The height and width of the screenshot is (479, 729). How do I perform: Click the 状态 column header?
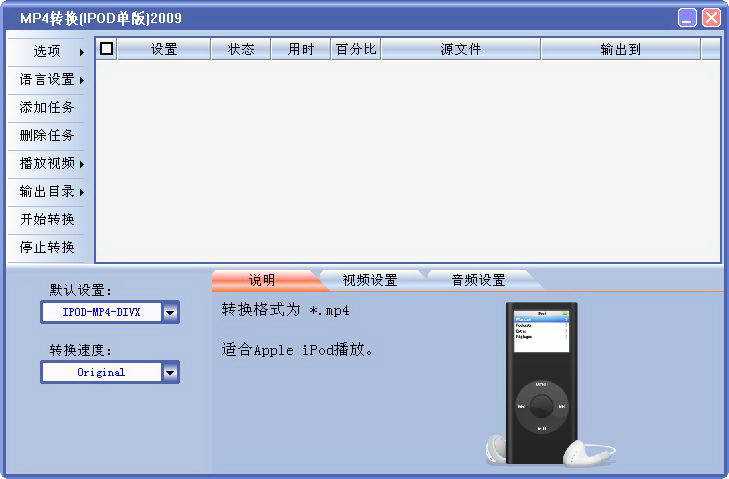(x=241, y=49)
